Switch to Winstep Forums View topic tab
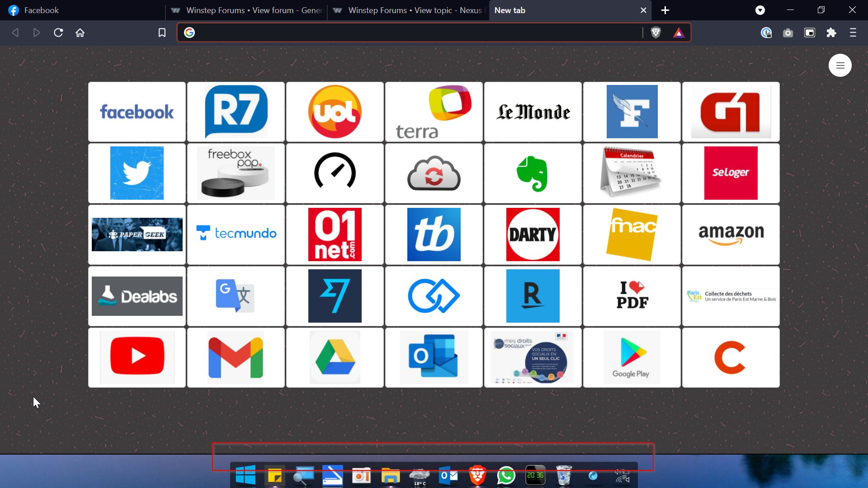The image size is (868, 488). pos(409,10)
